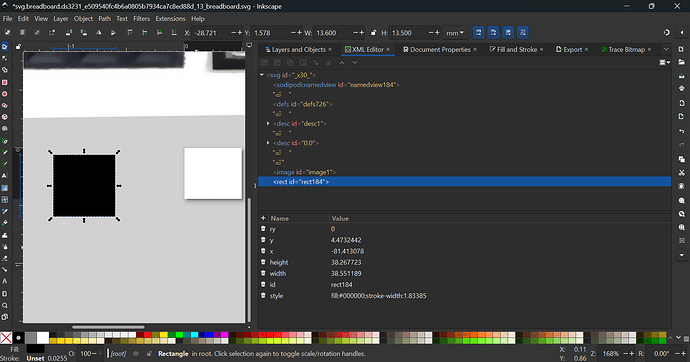Open the zoom tool in toolbox
Viewport: 690px width, 362px height.
[x=5, y=305]
